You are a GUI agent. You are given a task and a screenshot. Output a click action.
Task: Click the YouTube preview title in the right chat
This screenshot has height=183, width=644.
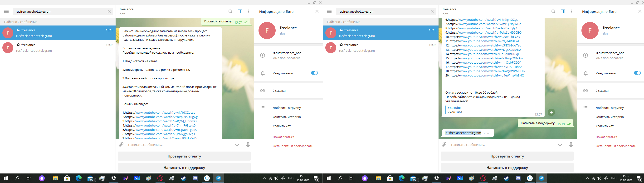click(454, 108)
